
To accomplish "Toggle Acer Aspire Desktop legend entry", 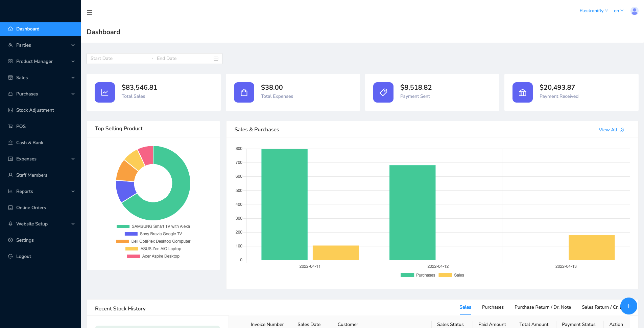I will pyautogui.click(x=153, y=256).
